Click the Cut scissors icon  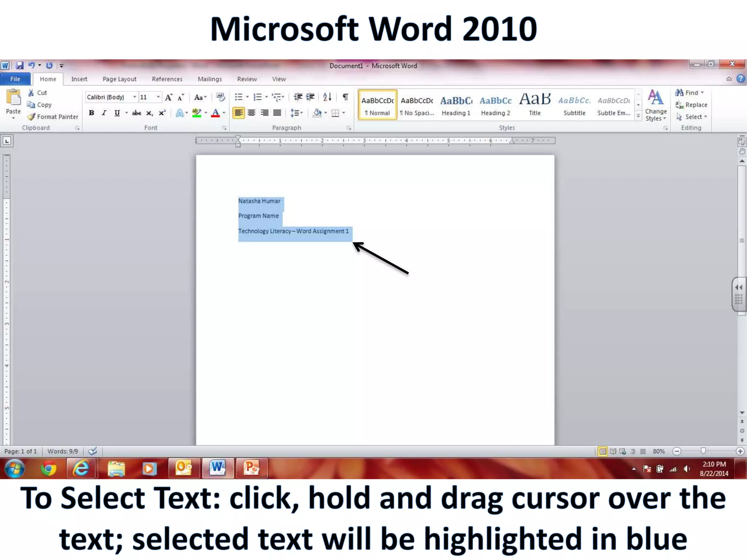31,93
